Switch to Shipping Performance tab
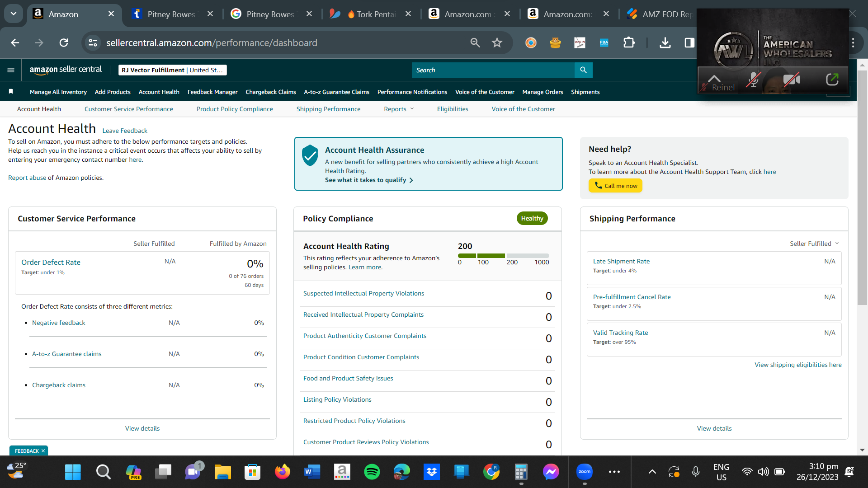This screenshot has width=868, height=488. pyautogui.click(x=329, y=109)
